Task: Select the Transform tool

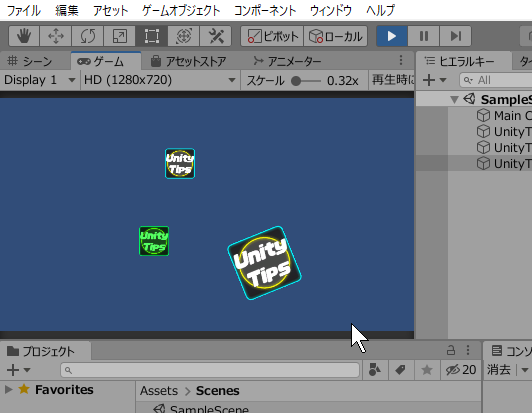Action: (x=184, y=36)
